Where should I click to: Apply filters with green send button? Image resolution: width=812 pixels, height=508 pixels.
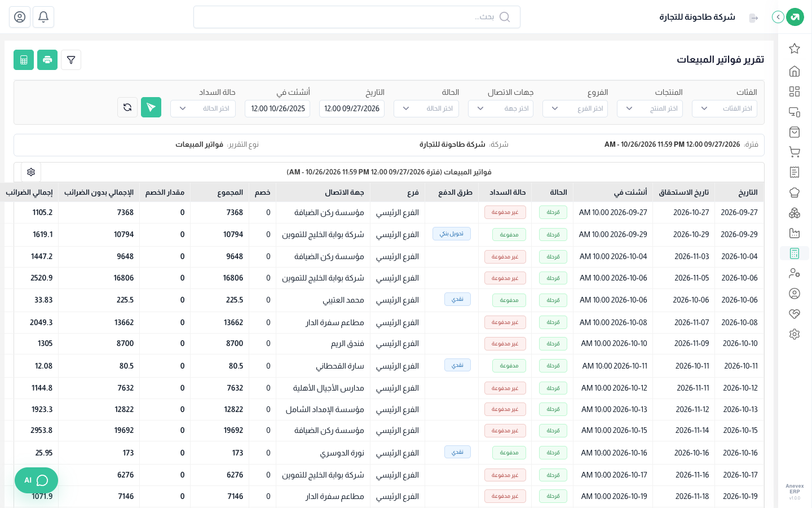tap(151, 107)
